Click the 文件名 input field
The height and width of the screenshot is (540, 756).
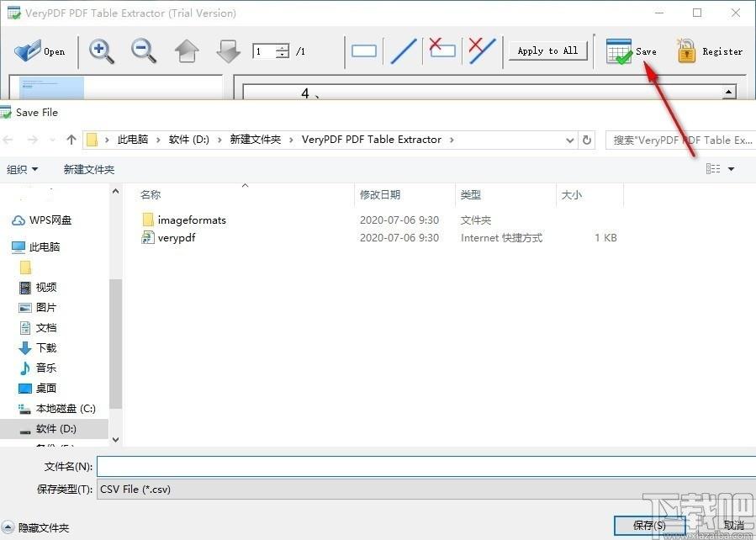(426, 467)
